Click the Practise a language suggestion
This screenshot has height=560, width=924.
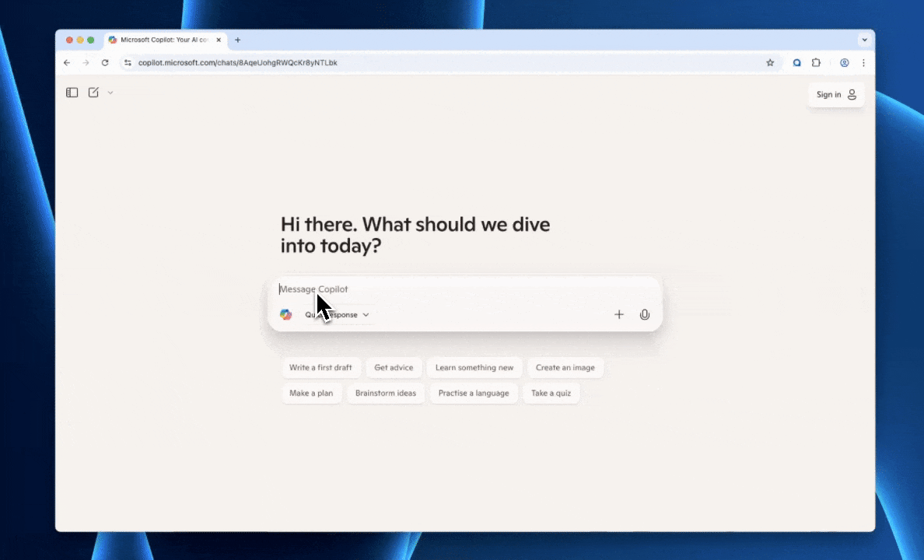tap(474, 394)
